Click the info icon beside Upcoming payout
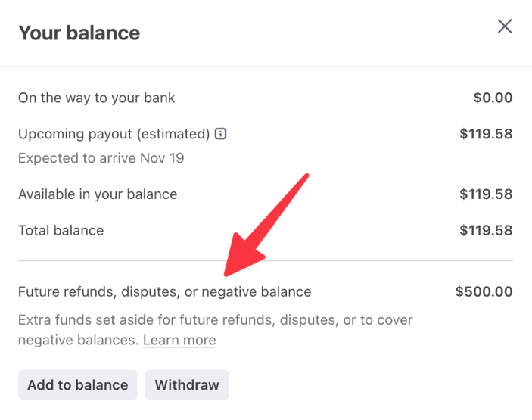532x420 pixels. [221, 134]
